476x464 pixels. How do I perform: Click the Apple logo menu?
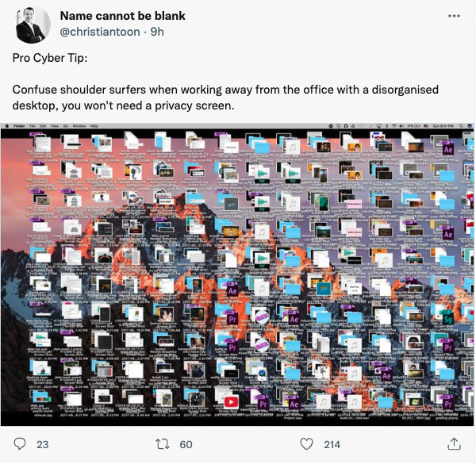pyautogui.click(x=7, y=125)
